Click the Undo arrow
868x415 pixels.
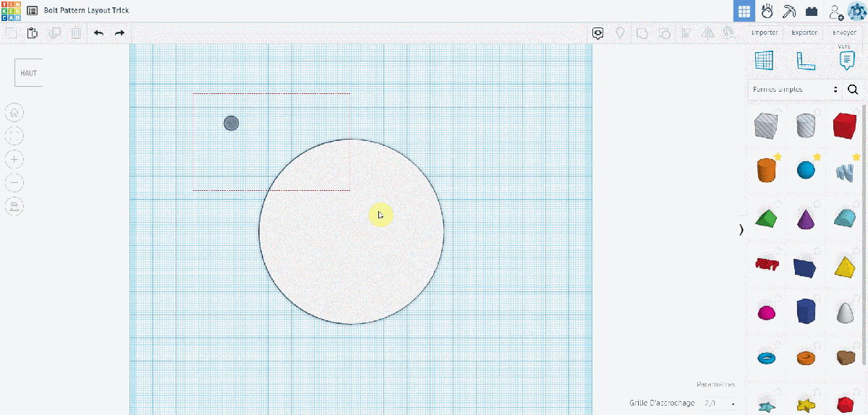[x=99, y=33]
